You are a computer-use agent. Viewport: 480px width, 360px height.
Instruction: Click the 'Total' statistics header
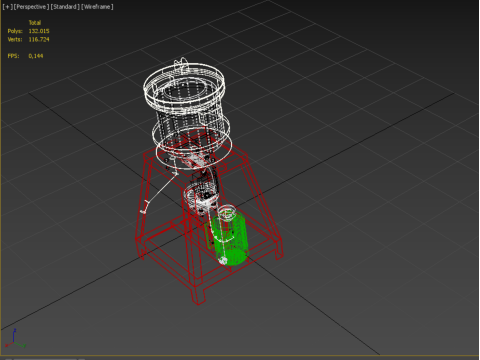(35, 23)
